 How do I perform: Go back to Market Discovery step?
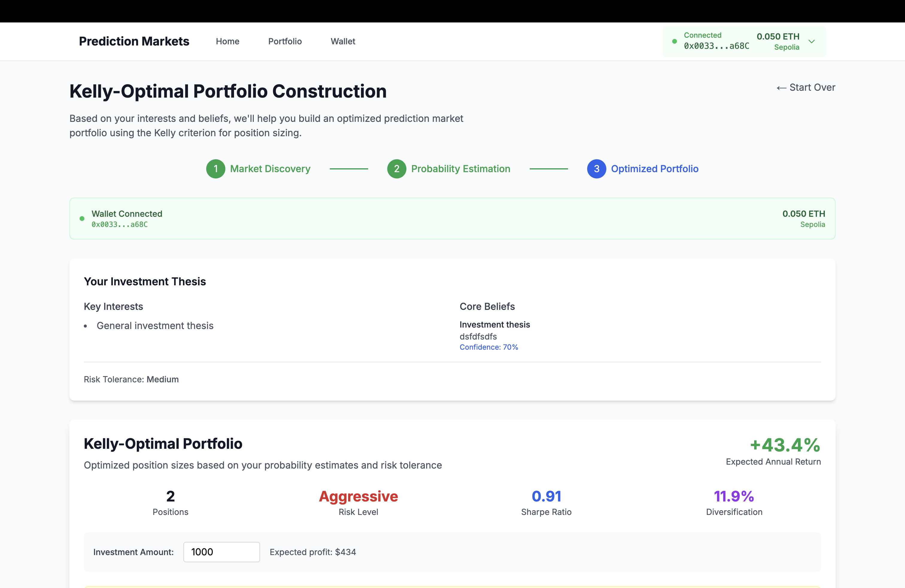point(270,169)
